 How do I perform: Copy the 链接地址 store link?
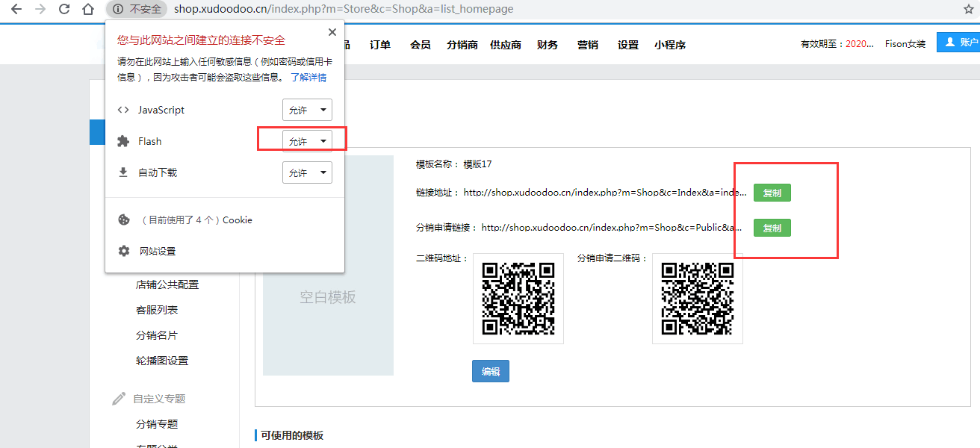[772, 193]
